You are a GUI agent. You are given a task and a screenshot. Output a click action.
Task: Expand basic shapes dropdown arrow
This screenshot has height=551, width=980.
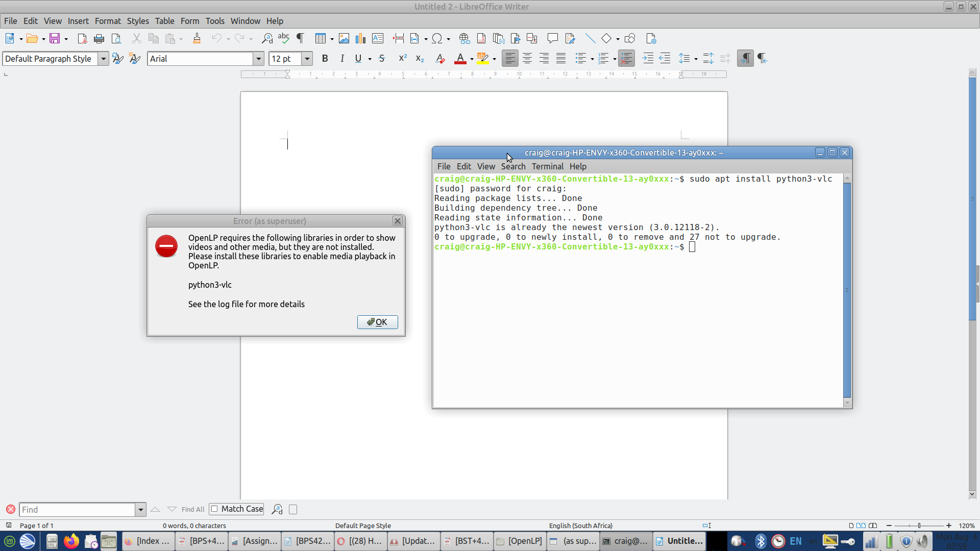(x=618, y=39)
